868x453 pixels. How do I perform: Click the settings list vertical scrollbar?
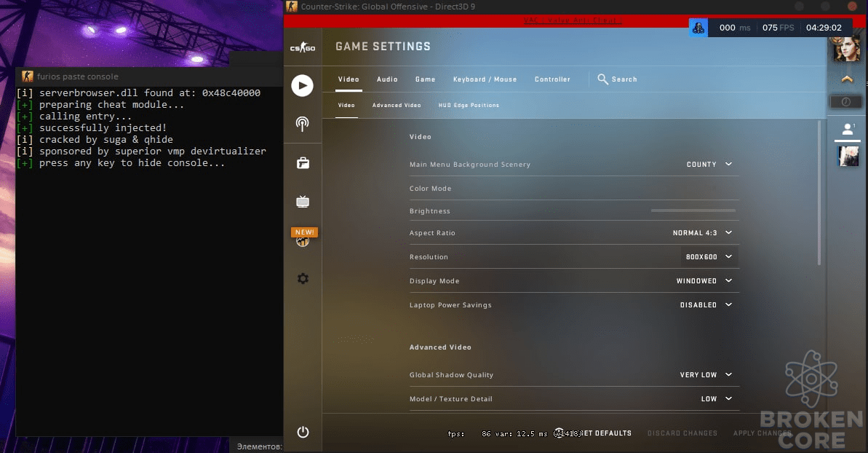(819, 192)
